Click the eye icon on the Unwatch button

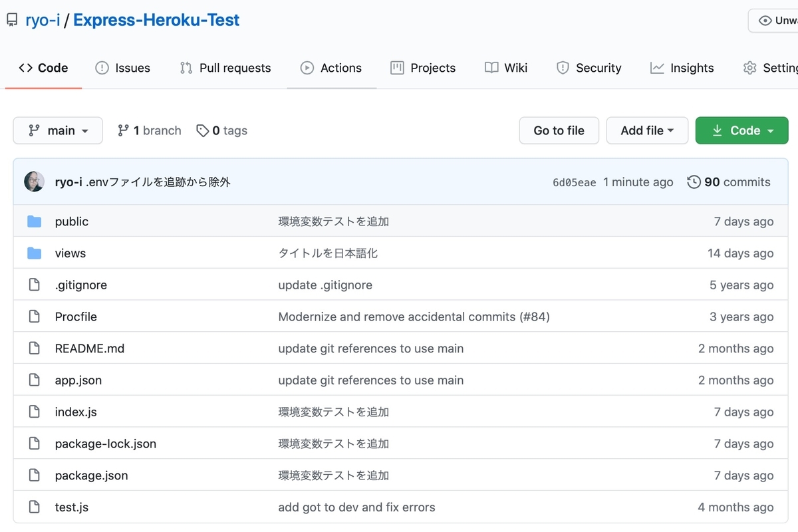764,21
